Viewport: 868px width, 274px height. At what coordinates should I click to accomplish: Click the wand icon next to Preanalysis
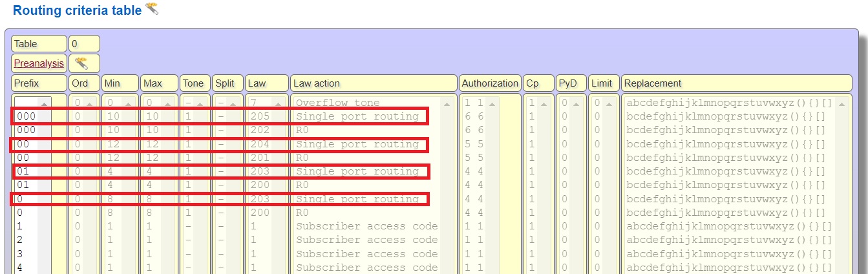(x=81, y=63)
